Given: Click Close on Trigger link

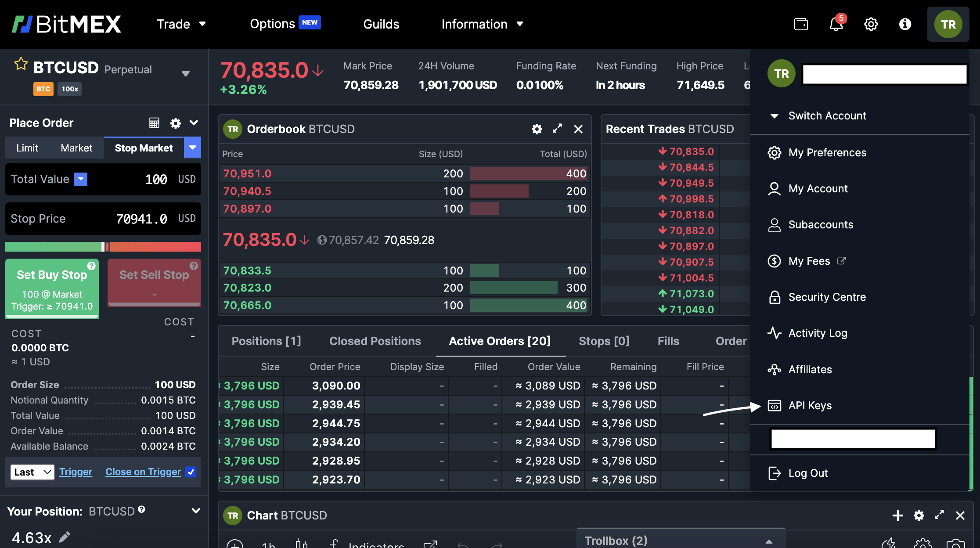Looking at the screenshot, I should pyautogui.click(x=143, y=472).
